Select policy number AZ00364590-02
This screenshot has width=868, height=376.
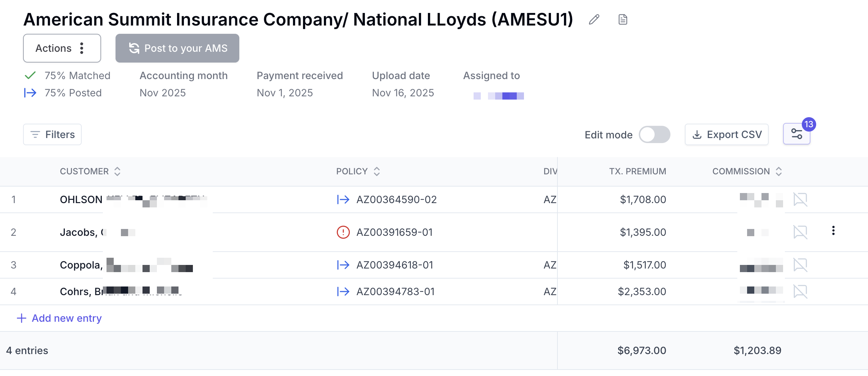click(x=397, y=200)
